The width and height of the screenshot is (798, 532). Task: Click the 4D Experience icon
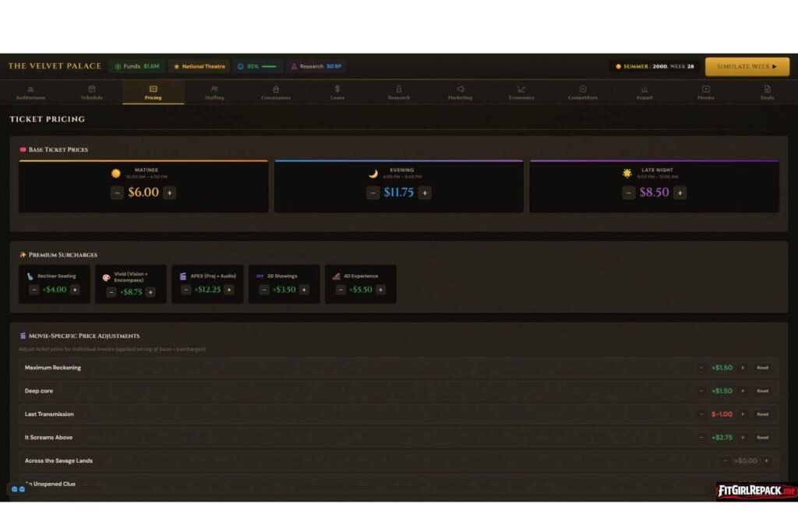tap(337, 277)
